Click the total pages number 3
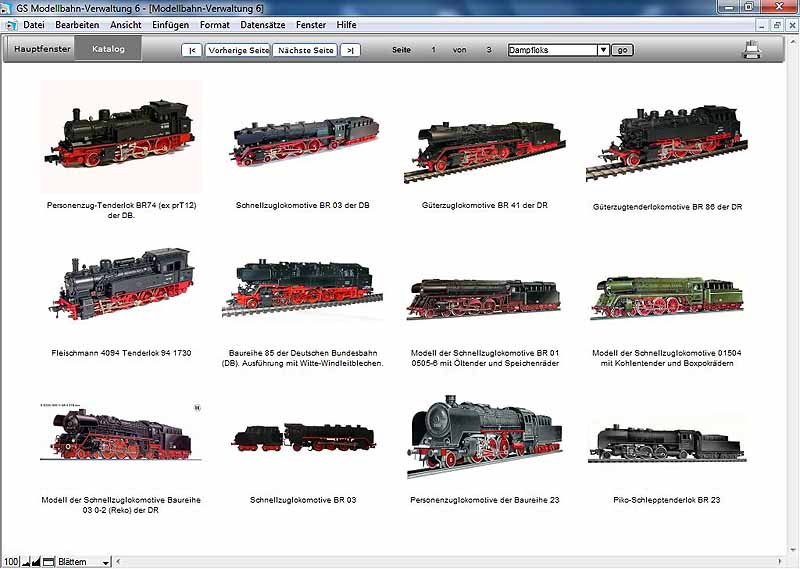Viewport: 800px width, 569px height. [x=489, y=50]
